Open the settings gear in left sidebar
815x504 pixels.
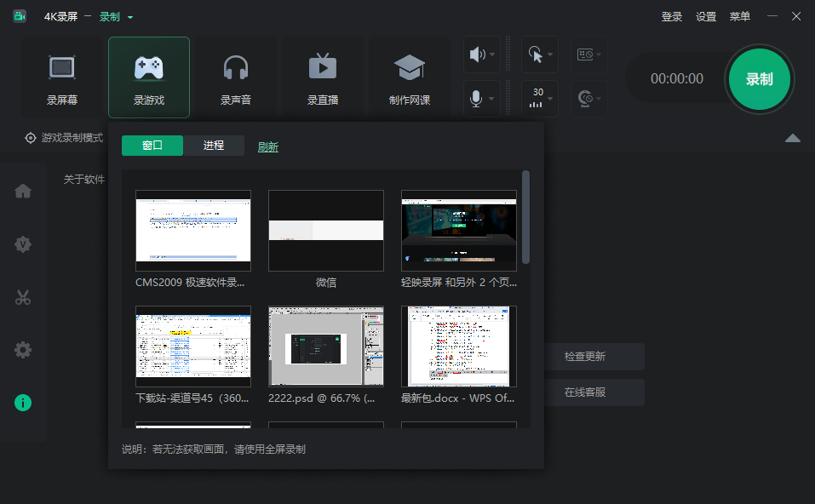pos(23,349)
